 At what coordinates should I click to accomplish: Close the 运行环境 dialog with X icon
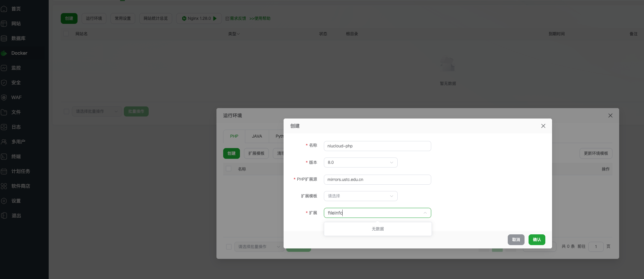[x=610, y=115]
